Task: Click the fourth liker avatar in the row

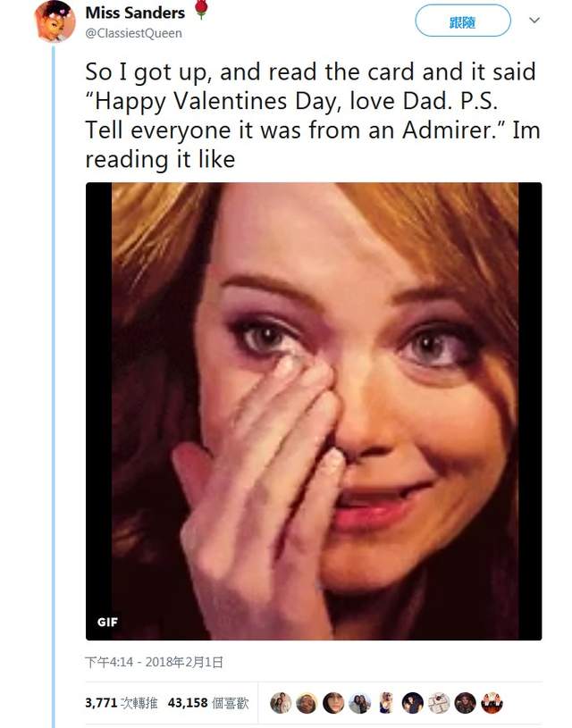Action: coord(359,702)
